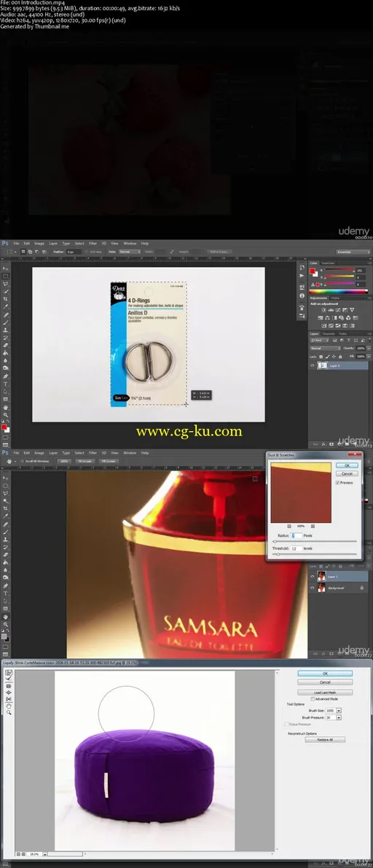Image resolution: width=373 pixels, height=868 pixels.
Task: Click Radius slider in Dust & Scratches
Action: 315,541
